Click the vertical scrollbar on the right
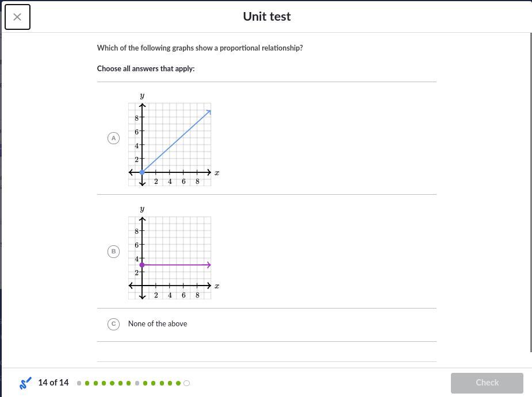Image resolution: width=532 pixels, height=397 pixels. [531, 192]
